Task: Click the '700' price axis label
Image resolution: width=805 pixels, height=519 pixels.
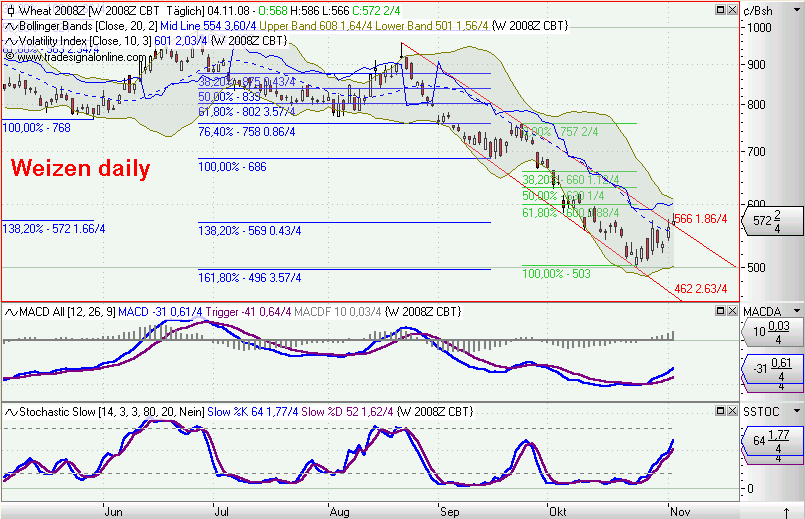Action: 756,151
